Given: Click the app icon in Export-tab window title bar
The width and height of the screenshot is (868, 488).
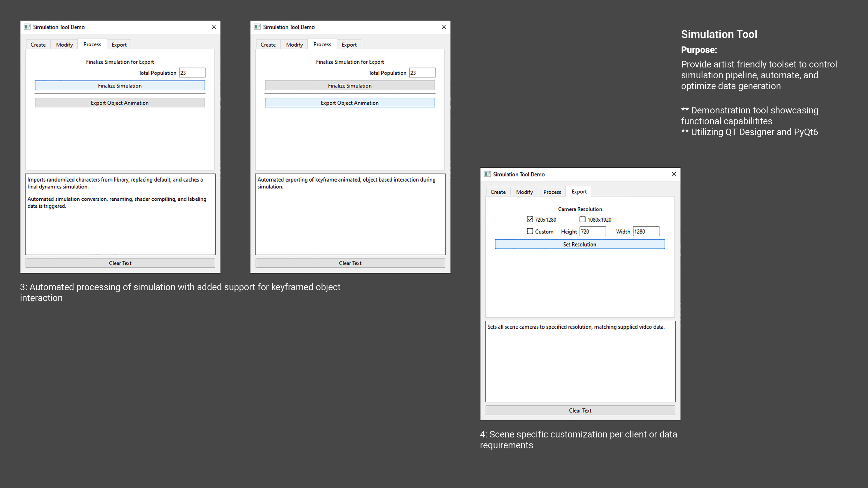Looking at the screenshot, I should pos(487,174).
